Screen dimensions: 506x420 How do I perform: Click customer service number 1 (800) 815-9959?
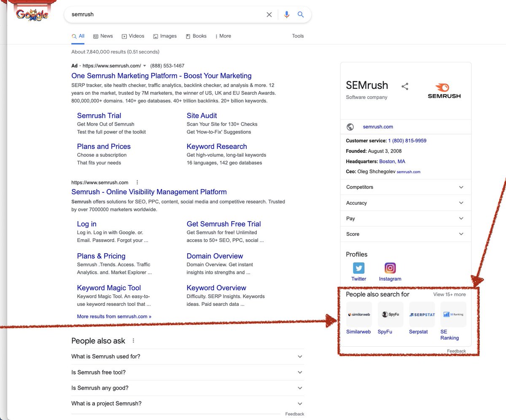coord(407,141)
